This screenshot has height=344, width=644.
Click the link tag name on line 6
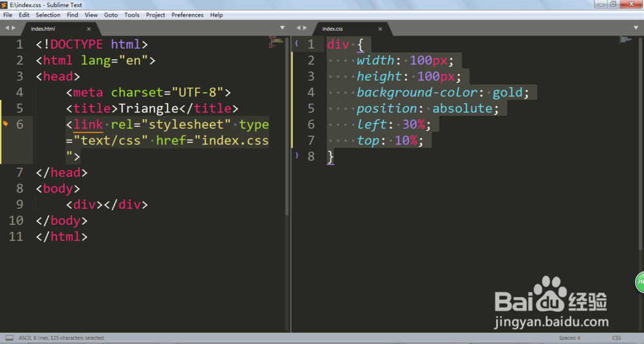pyautogui.click(x=88, y=124)
